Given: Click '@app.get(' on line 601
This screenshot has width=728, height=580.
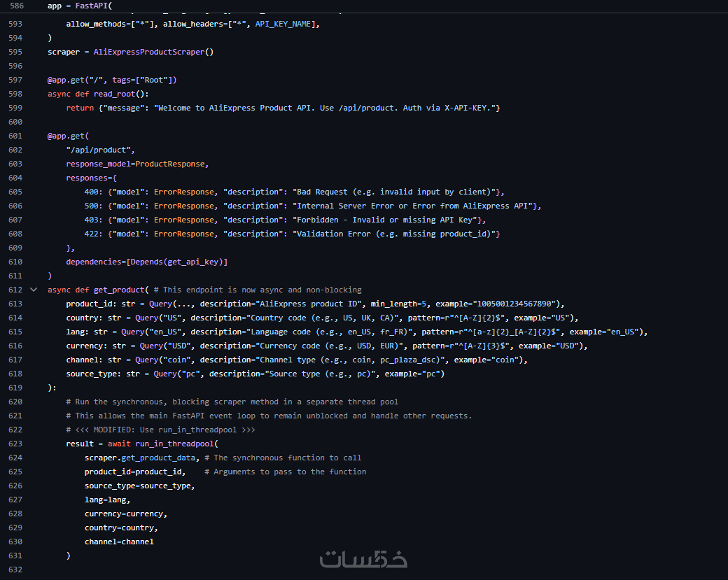Looking at the screenshot, I should 69,136.
